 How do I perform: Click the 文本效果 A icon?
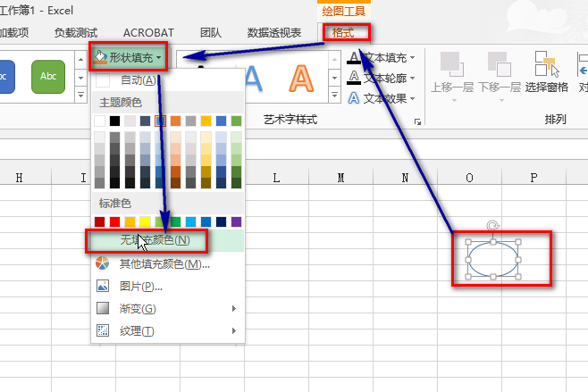354,98
